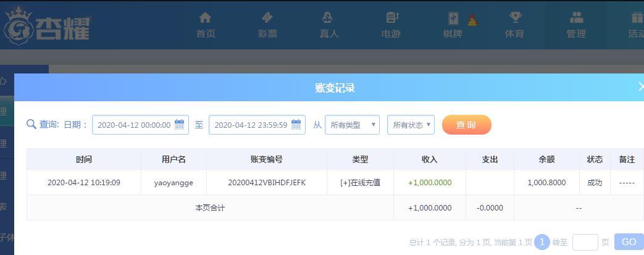The image size is (644, 255).
Task: Open the 首页 home icon
Action: [x=205, y=18]
